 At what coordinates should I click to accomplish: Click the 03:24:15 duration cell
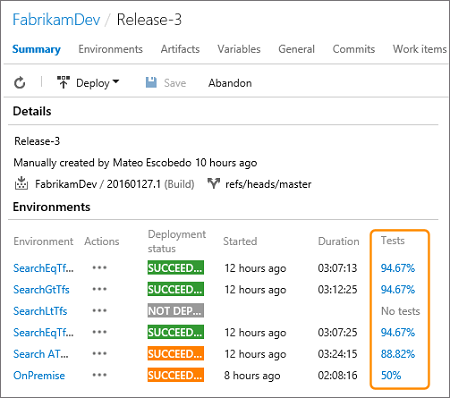click(x=337, y=354)
